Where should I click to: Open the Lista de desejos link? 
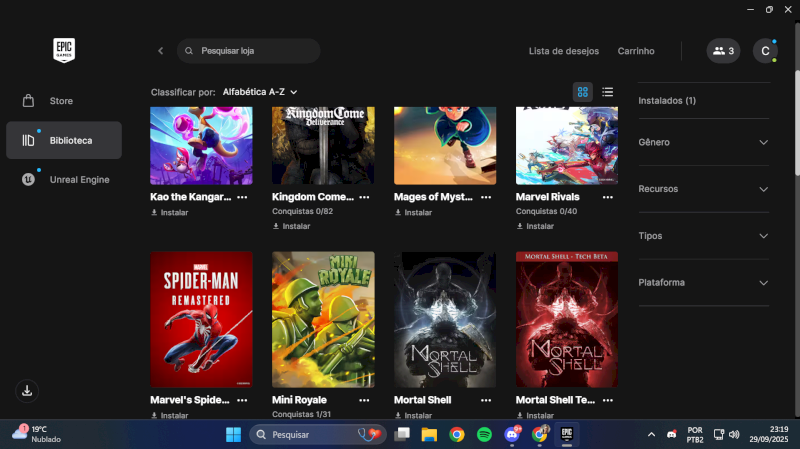563,51
